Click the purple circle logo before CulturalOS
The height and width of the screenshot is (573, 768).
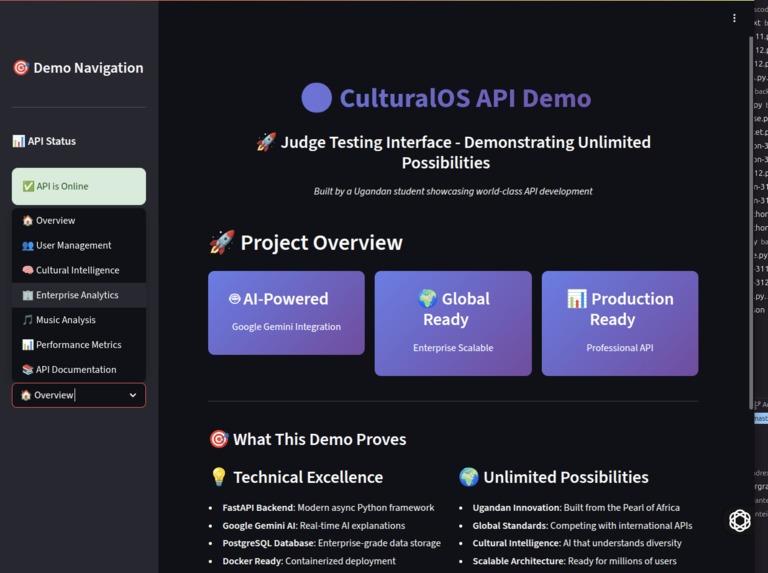316,98
